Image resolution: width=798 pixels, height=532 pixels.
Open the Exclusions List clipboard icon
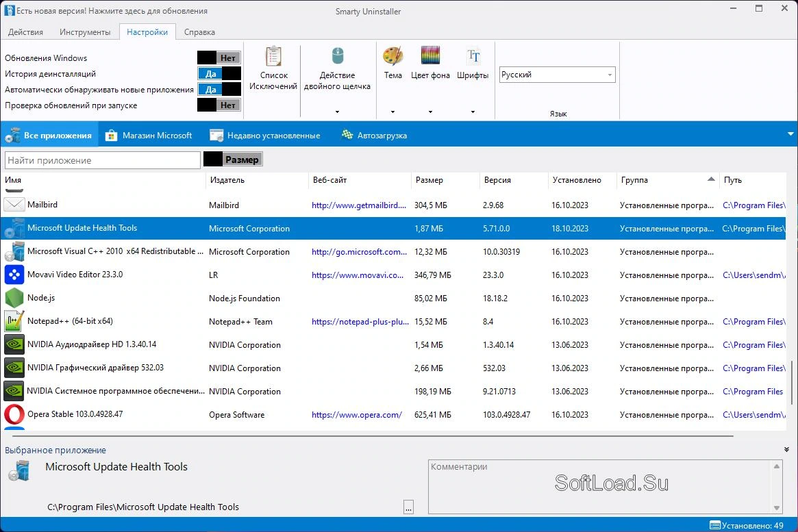point(273,56)
